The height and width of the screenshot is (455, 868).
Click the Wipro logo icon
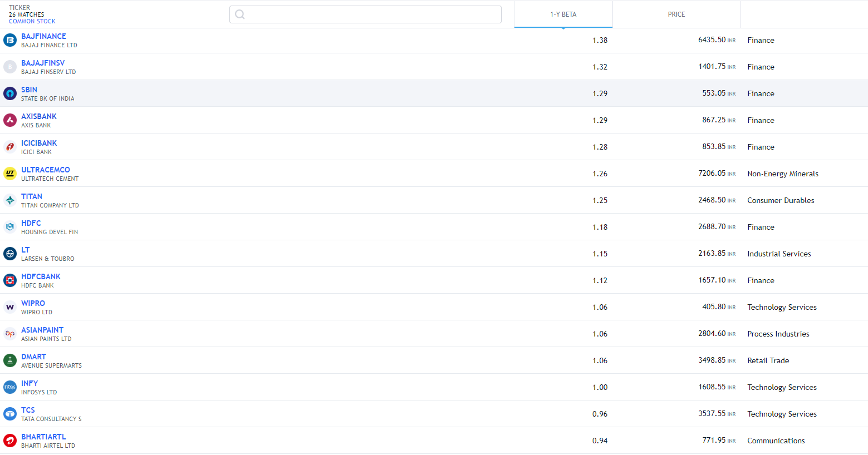10,307
